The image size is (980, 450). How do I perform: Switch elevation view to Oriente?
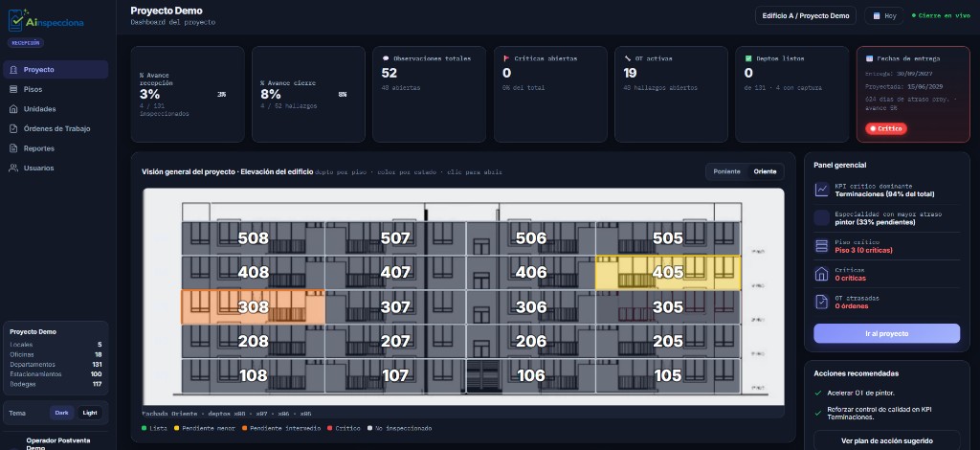click(765, 171)
